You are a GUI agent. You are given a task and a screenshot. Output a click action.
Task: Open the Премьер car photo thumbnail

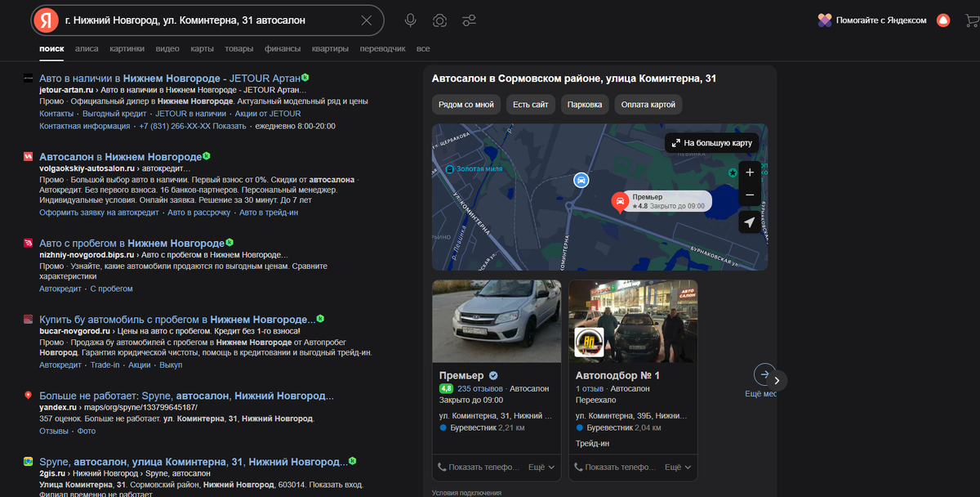coord(497,321)
